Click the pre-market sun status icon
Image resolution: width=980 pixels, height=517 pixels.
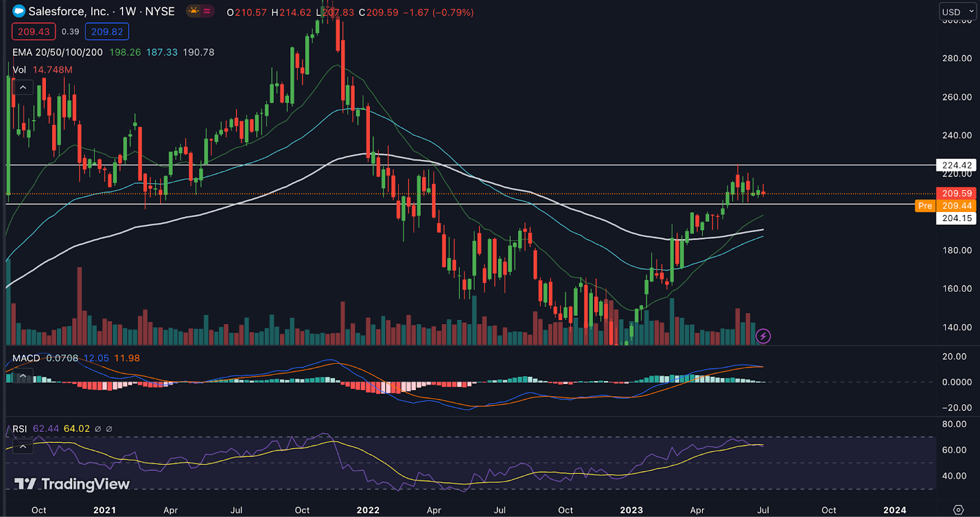pyautogui.click(x=194, y=11)
